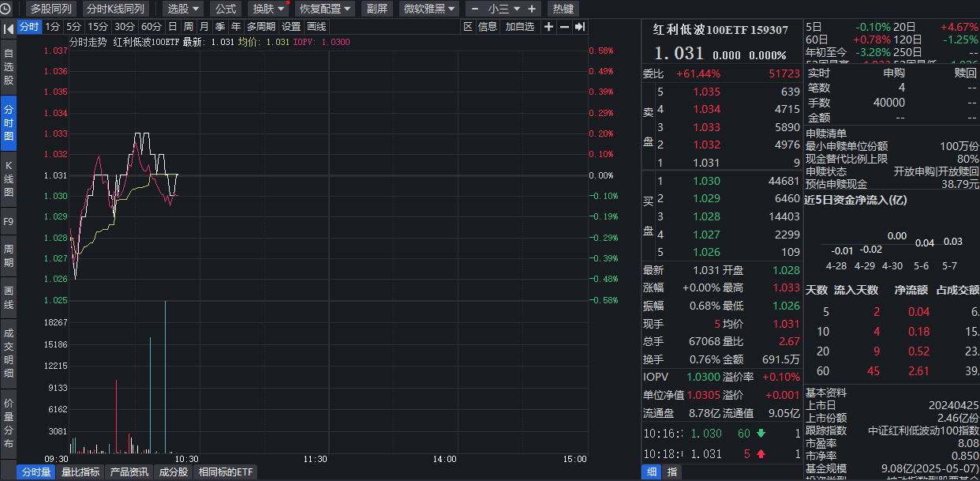This screenshot has height=481, width=980.
Task: Click the yellow 均价 average price label
Action: click(x=264, y=42)
